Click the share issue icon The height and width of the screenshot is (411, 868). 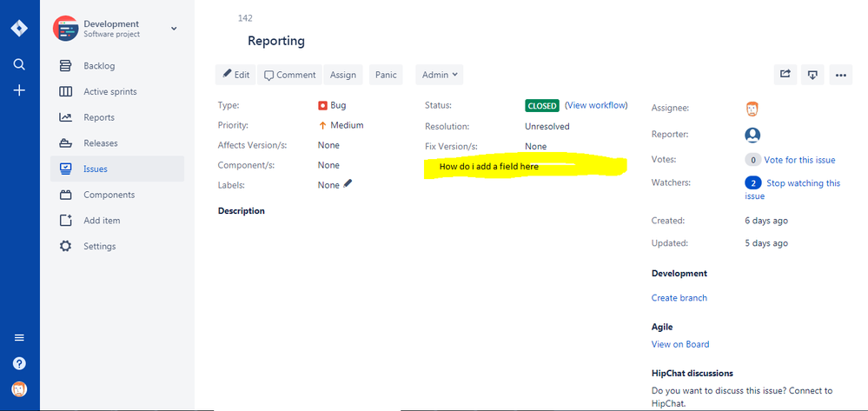click(785, 75)
